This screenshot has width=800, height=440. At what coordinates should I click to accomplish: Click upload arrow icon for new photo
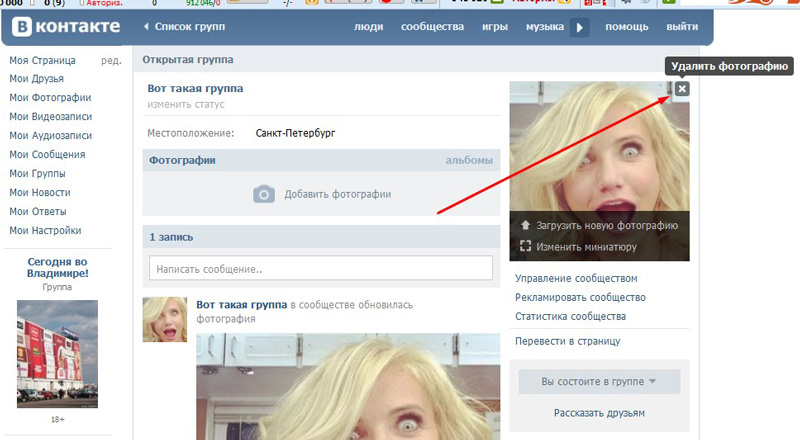coord(525,225)
